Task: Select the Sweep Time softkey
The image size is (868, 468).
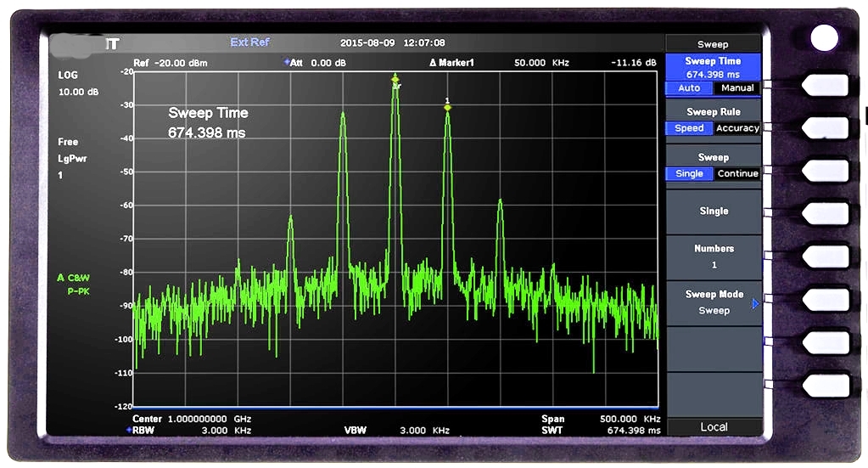Action: click(713, 68)
